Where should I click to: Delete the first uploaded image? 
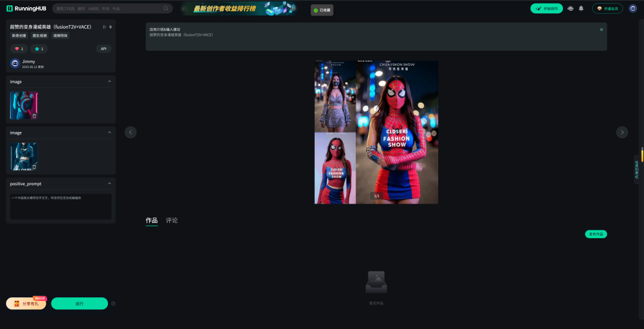(34, 116)
